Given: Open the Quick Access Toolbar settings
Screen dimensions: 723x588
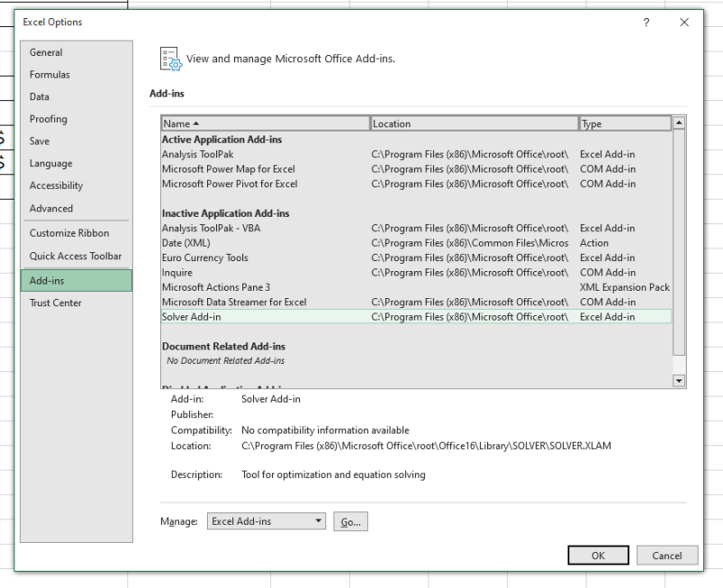Looking at the screenshot, I should pyautogui.click(x=76, y=256).
